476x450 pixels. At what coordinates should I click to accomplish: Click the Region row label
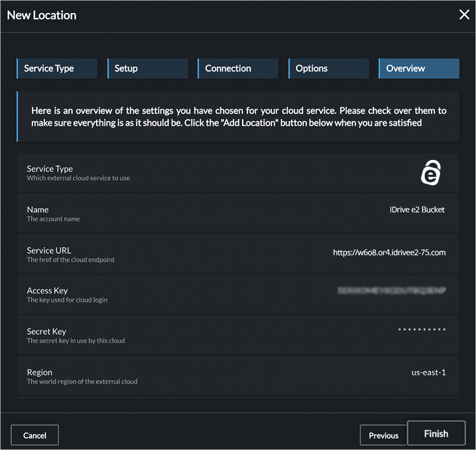point(40,372)
